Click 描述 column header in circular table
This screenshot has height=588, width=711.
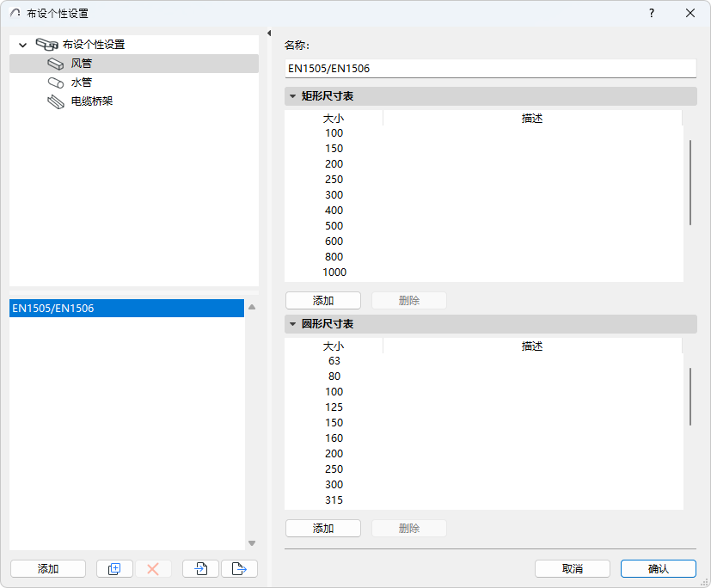[532, 346]
